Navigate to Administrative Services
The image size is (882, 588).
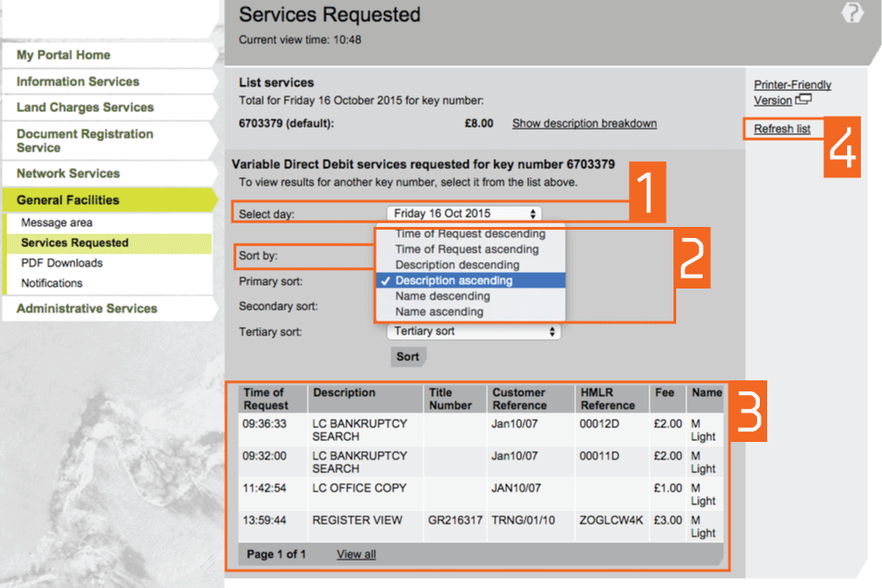(86, 309)
